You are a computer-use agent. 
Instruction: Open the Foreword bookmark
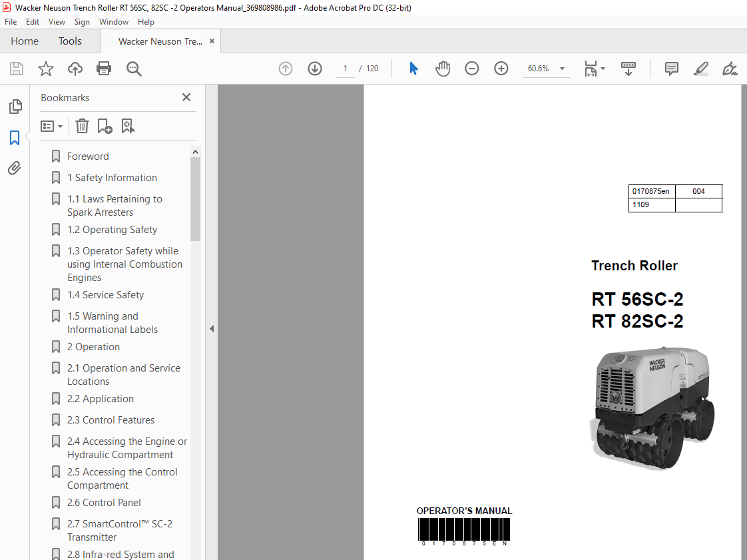pyautogui.click(x=88, y=156)
